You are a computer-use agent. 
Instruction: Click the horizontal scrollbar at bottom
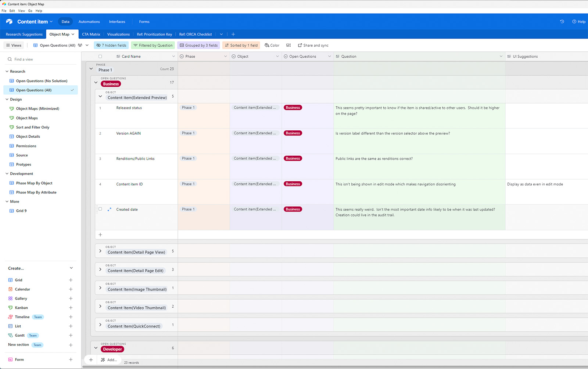(x=334, y=366)
